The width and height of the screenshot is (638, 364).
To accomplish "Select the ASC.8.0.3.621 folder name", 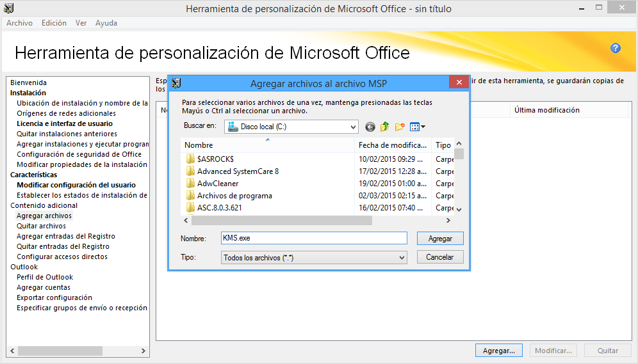I will [219, 208].
